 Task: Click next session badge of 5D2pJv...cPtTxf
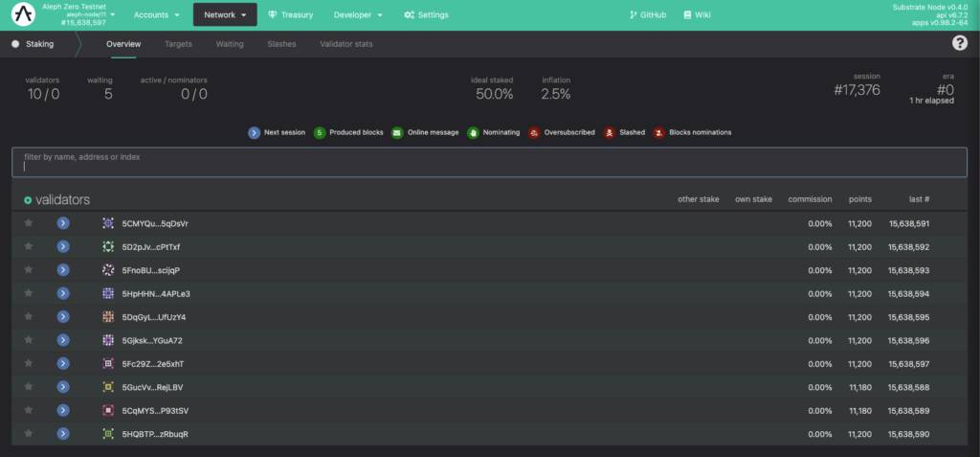(x=63, y=246)
